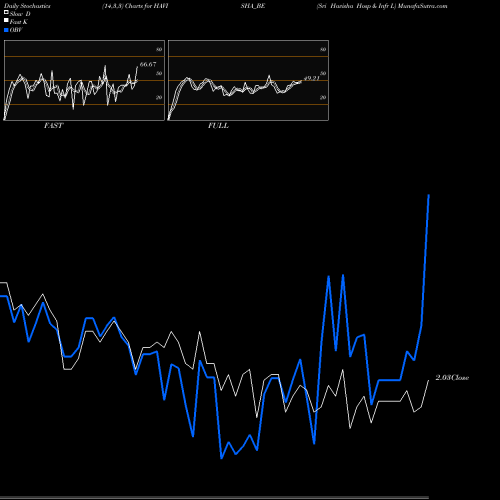Click the 66.67 value in the FAST chart
500x500 pixels.
coord(148,64)
